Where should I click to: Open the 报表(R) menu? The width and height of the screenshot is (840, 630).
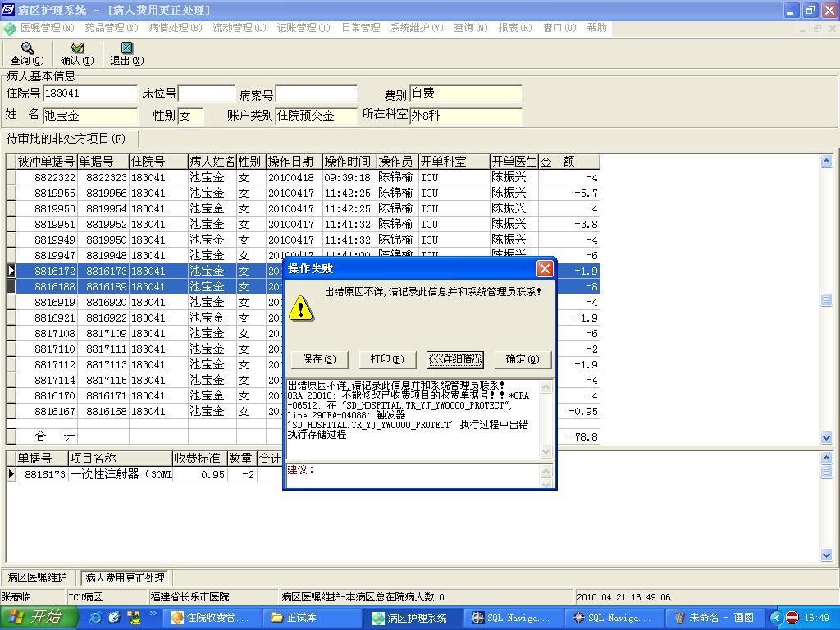pyautogui.click(x=515, y=28)
